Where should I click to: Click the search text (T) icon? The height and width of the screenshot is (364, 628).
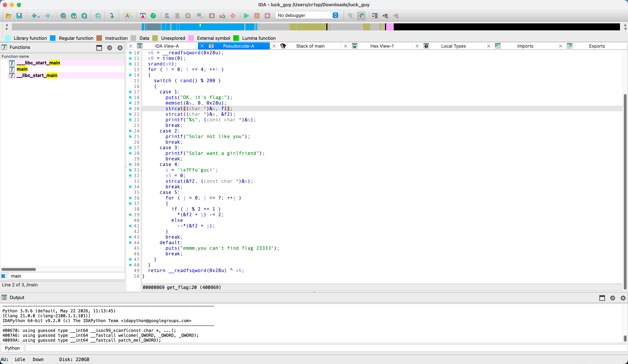pyautogui.click(x=74, y=16)
